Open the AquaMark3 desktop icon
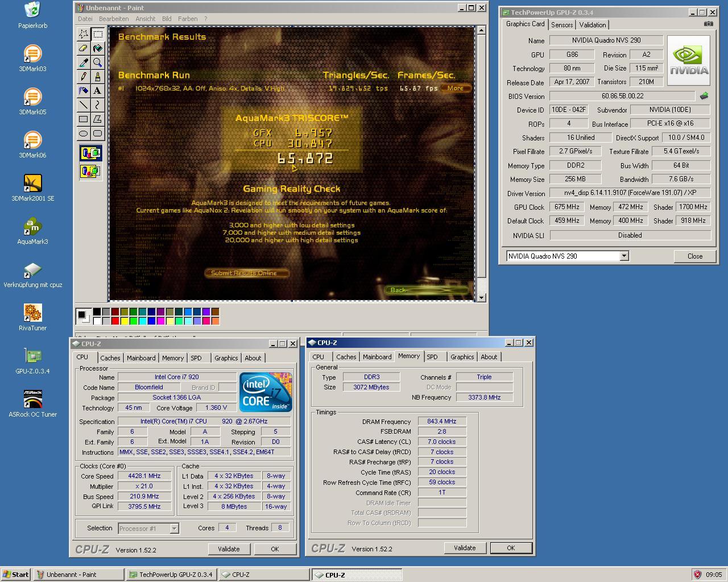 (x=32, y=231)
